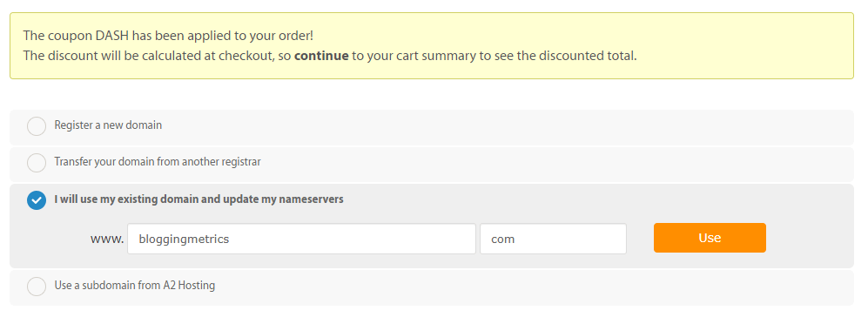This screenshot has width=868, height=324.
Task: Choose the Transfer your domain radio button
Action: [x=37, y=163]
